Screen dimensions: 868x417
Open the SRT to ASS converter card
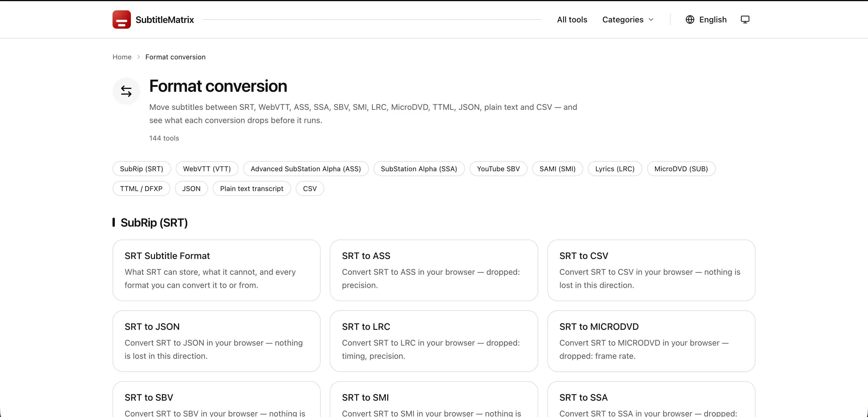pos(434,270)
